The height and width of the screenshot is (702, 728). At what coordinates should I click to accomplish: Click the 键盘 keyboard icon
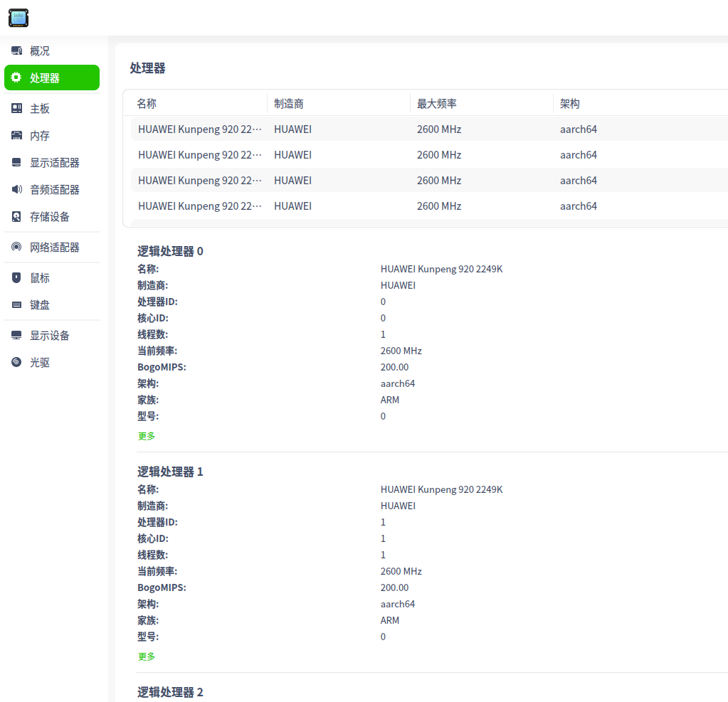[x=16, y=305]
